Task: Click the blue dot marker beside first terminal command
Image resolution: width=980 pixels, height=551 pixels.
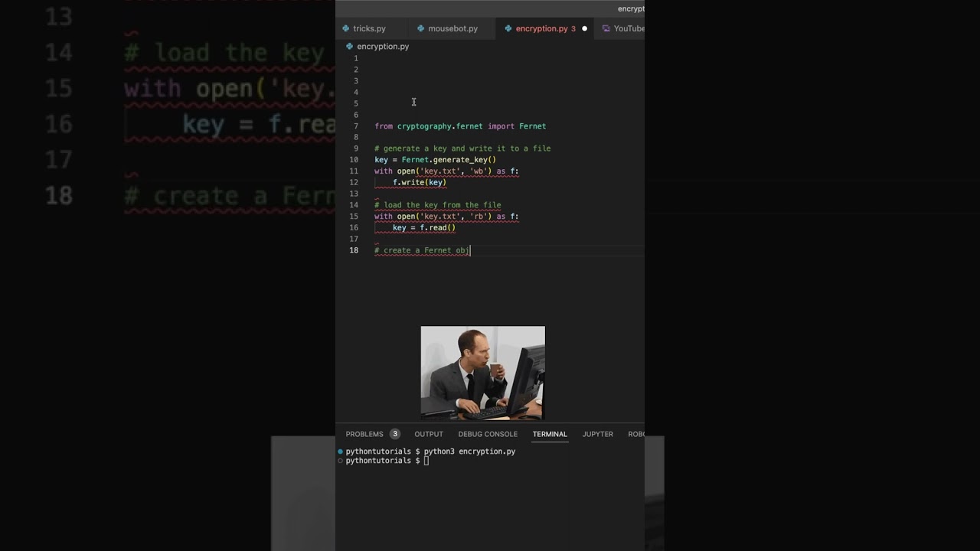Action: coord(341,452)
